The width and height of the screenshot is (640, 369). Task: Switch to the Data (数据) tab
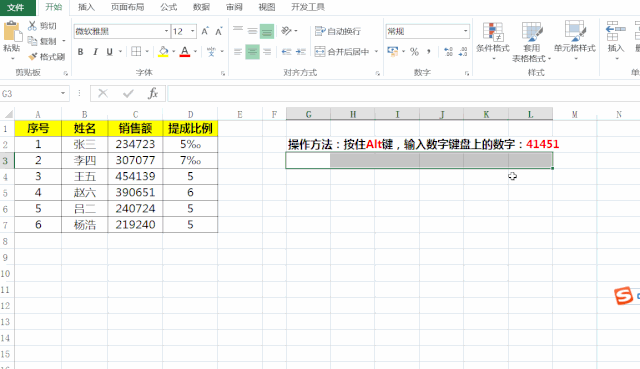(201, 7)
